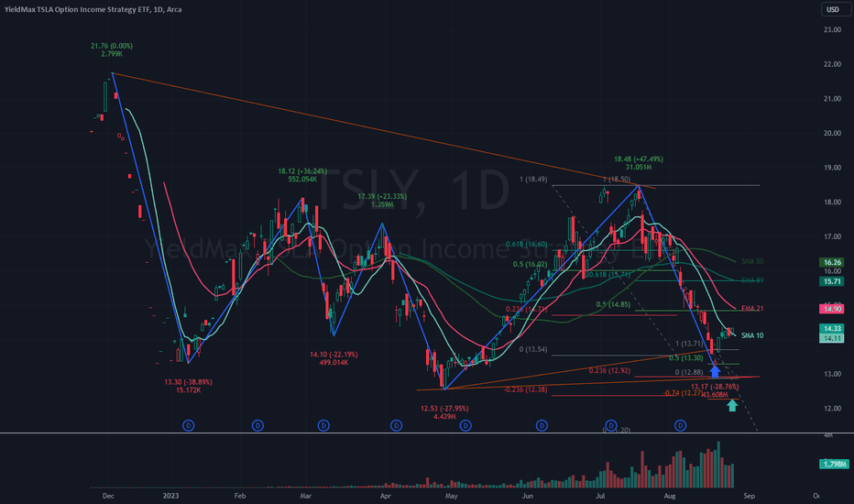Image resolution: width=854 pixels, height=504 pixels.
Task: Click the Fib level label 0.236 (12.92)
Action: click(x=609, y=370)
